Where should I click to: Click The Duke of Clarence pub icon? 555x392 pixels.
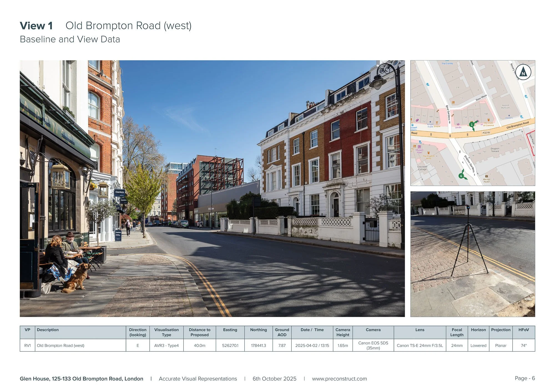point(488,120)
